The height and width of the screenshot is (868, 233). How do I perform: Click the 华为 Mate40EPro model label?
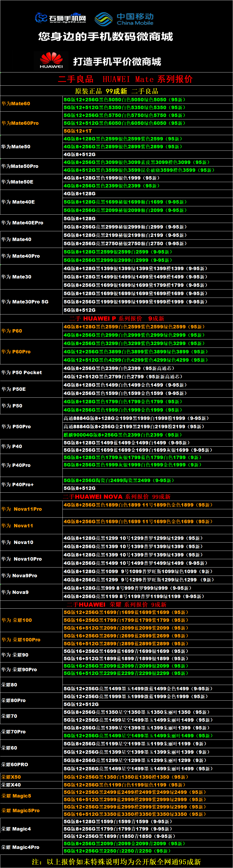22,223
